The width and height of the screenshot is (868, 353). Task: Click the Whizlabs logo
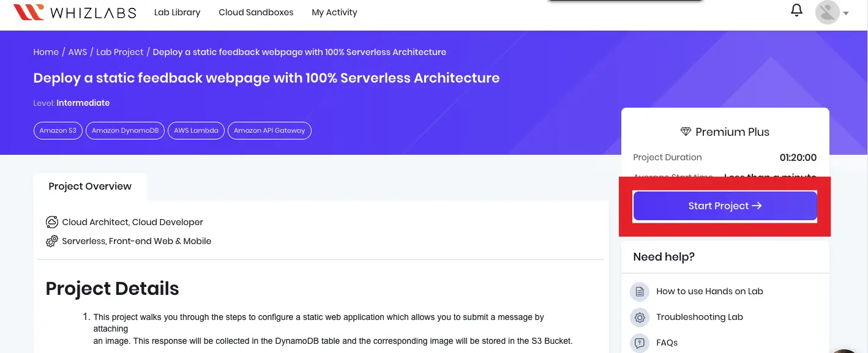coord(75,12)
